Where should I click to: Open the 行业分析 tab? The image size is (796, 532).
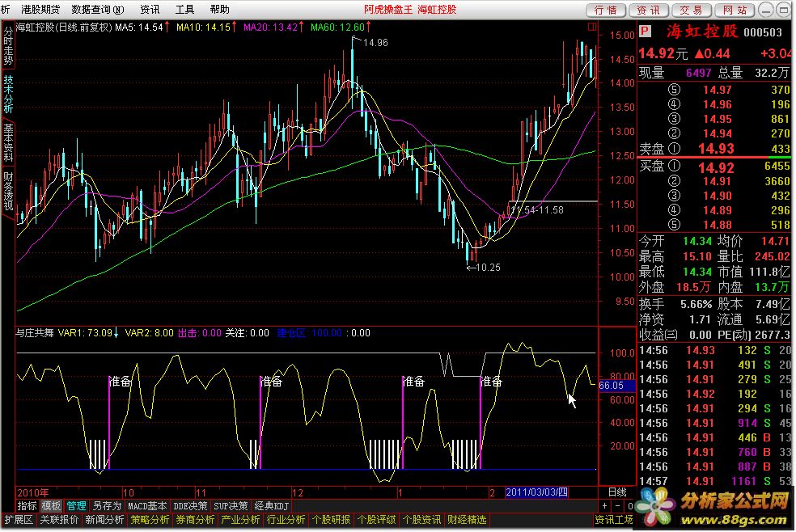(x=286, y=519)
